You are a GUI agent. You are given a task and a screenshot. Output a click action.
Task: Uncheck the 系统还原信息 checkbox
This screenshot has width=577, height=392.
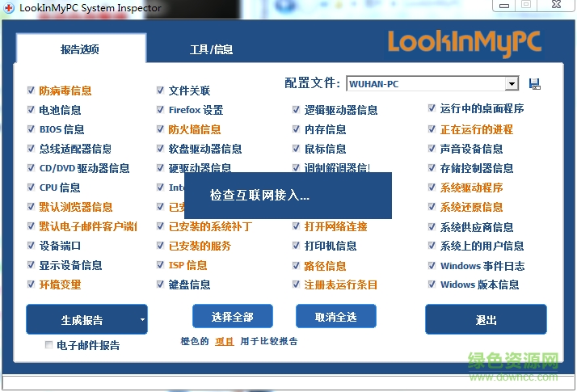(x=432, y=206)
